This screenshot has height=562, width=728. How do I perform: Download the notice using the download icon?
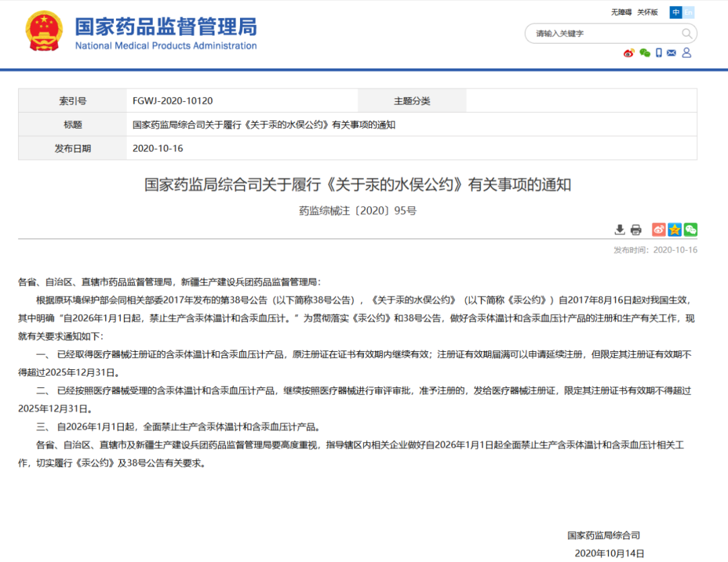coord(619,230)
